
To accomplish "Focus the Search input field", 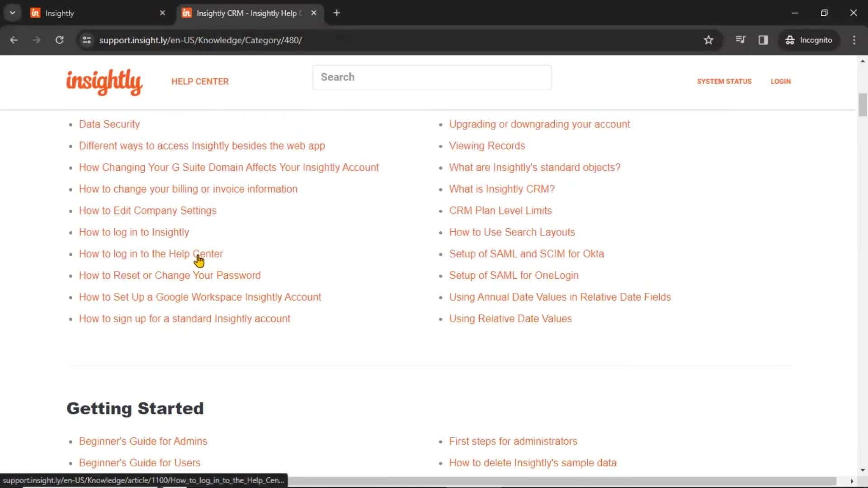I will (432, 77).
